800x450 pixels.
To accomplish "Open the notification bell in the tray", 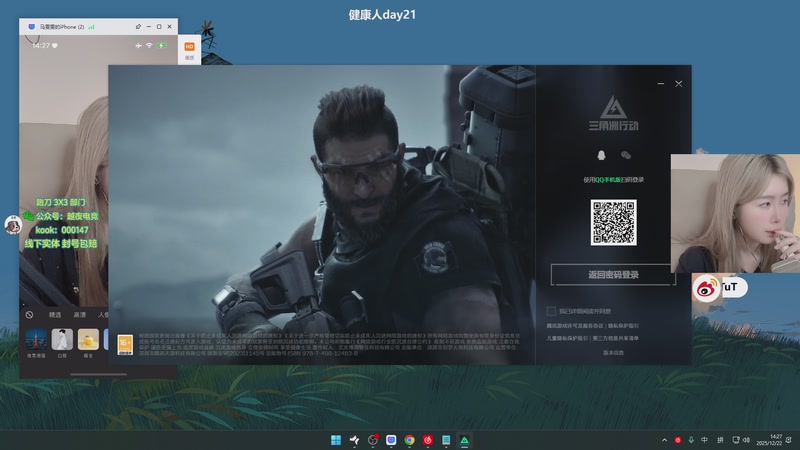I will 789,440.
